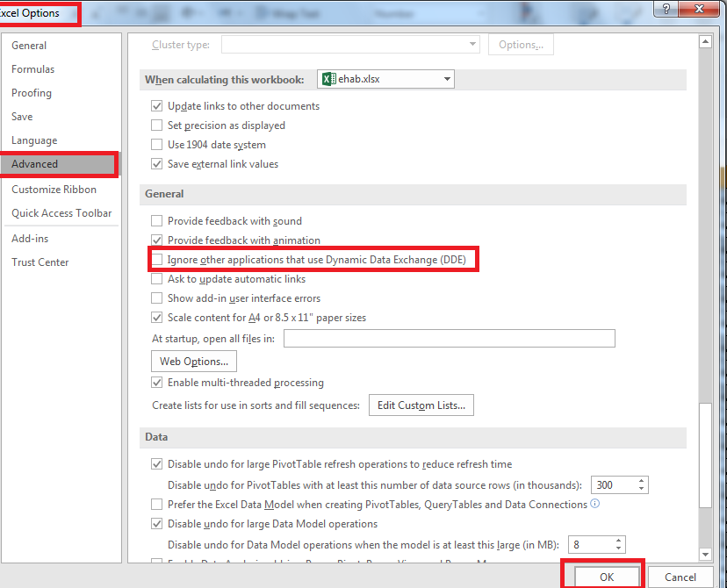Increase the PivotTable rows value of 300
Viewport: 727px width, 588px height.
tap(641, 481)
